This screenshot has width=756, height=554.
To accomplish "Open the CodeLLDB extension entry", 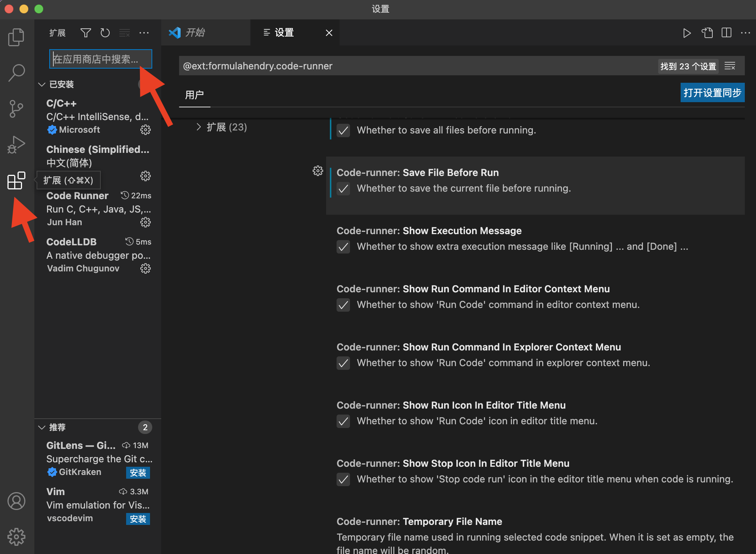I will click(98, 255).
